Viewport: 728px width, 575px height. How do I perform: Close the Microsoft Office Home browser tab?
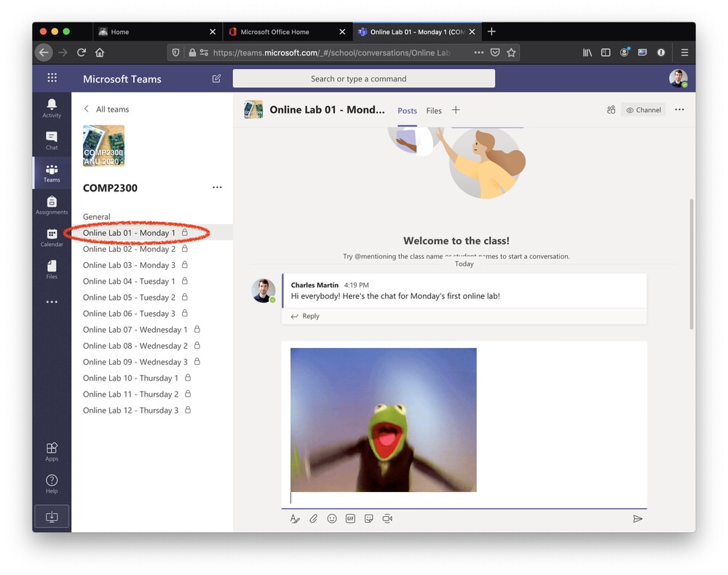342,31
